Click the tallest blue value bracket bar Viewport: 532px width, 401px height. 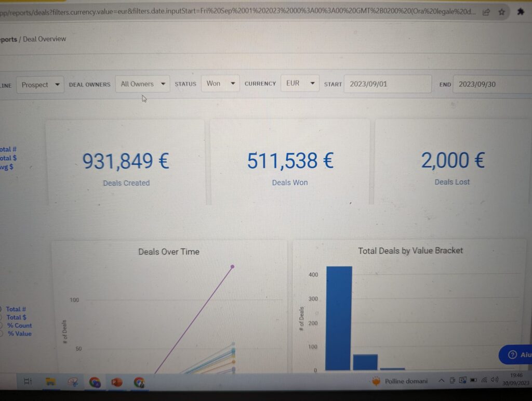339,318
